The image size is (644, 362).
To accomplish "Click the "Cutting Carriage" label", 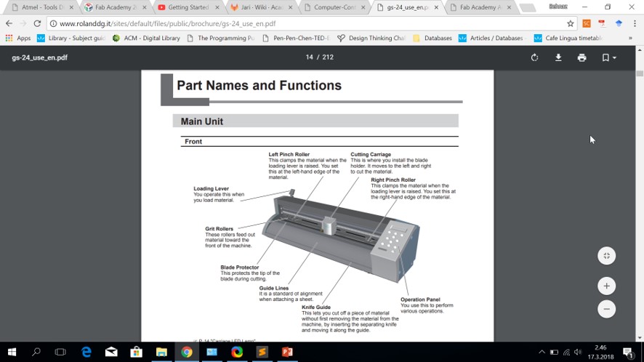I will tap(371, 155).
